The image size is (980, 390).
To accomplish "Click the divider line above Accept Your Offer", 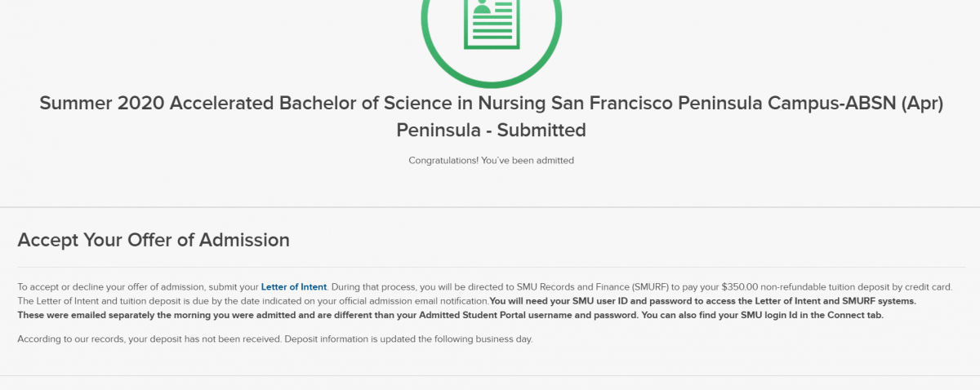I will (x=490, y=207).
